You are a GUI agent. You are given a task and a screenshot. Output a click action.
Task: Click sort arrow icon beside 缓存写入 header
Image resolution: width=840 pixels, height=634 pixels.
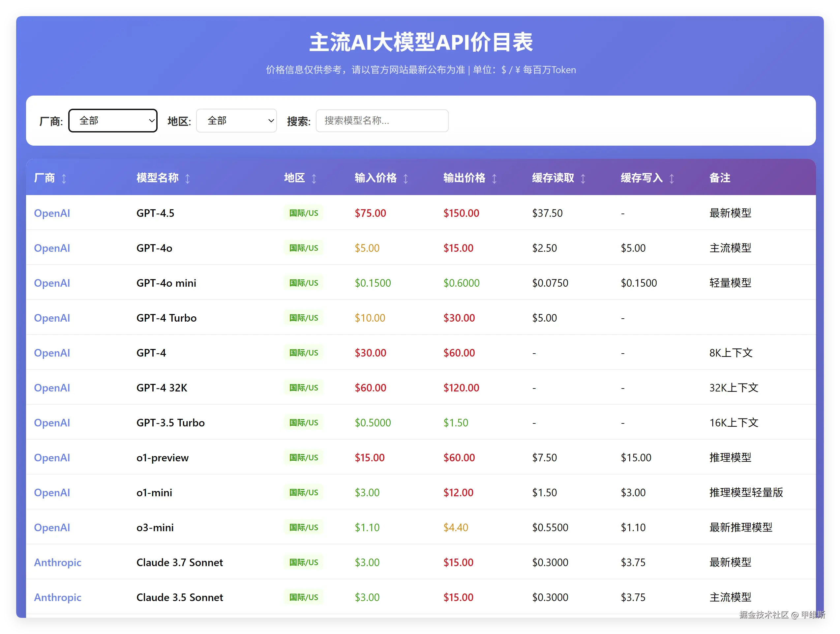pyautogui.click(x=672, y=178)
